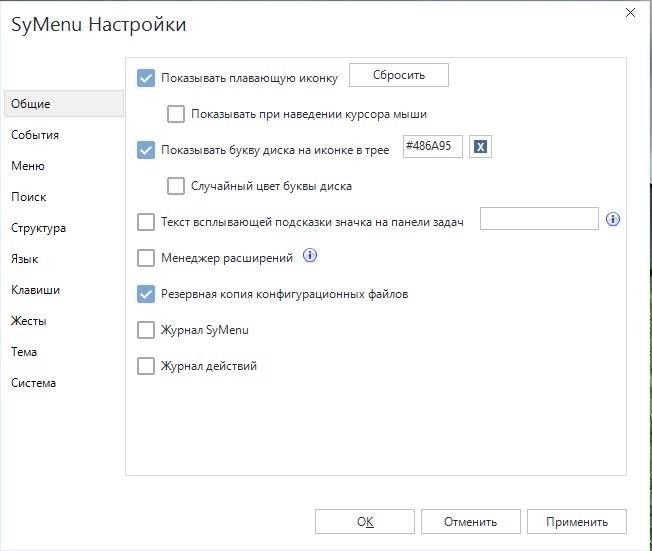Screen dimensions: 652x551
Task: Check Текст всплывающей подсказки значка checkbox
Action: point(146,222)
